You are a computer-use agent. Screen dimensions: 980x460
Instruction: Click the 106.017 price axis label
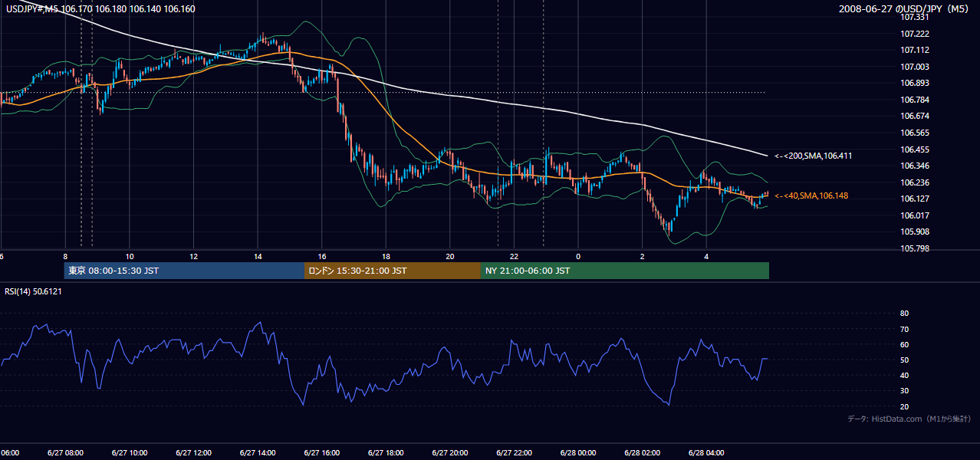point(916,215)
